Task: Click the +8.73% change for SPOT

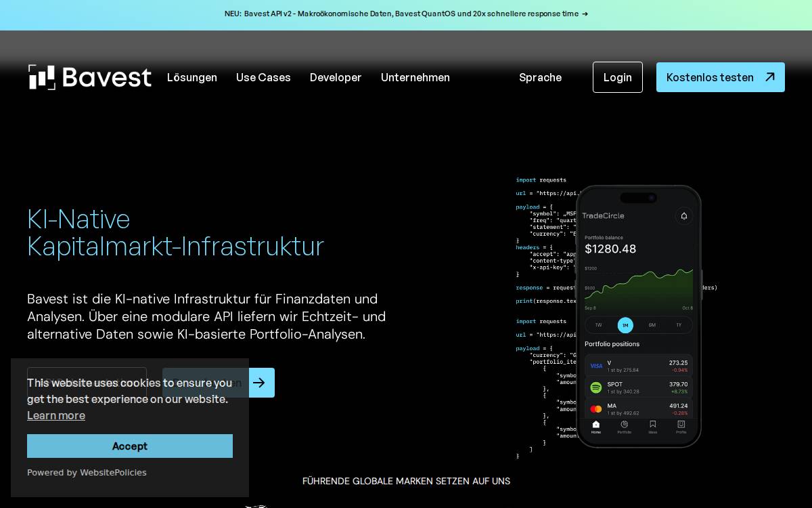Action: pos(679,391)
